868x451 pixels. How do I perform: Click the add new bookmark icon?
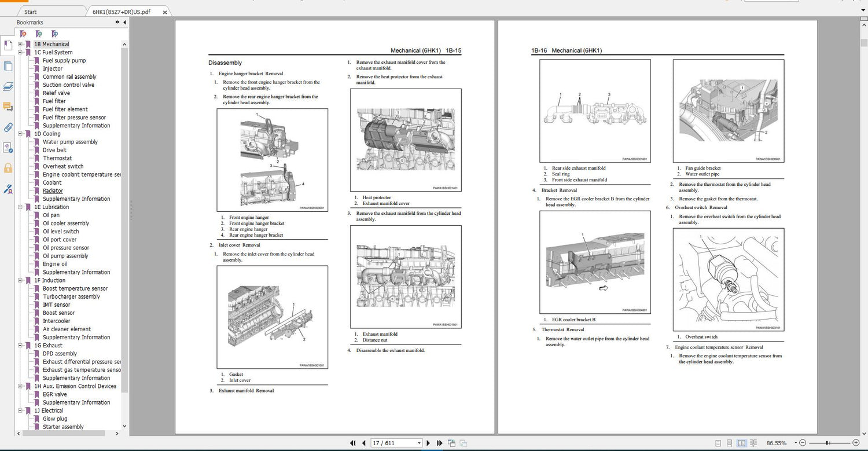pyautogui.click(x=39, y=34)
